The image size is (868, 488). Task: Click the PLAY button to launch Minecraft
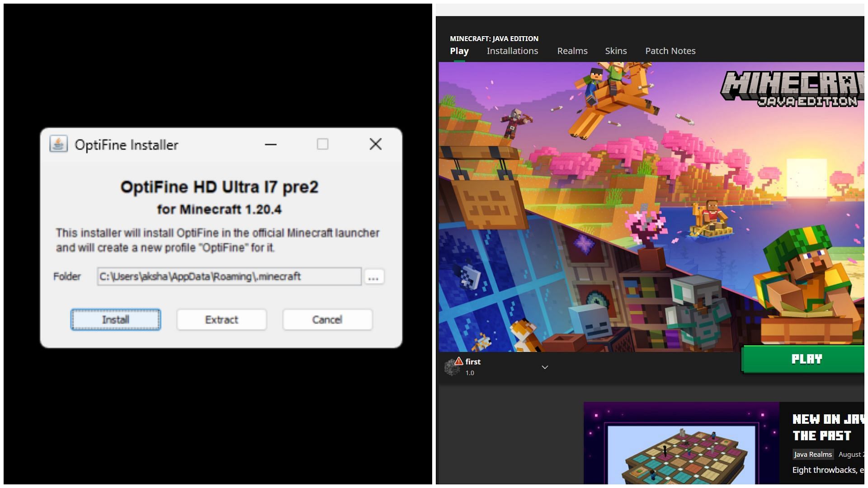click(x=806, y=358)
